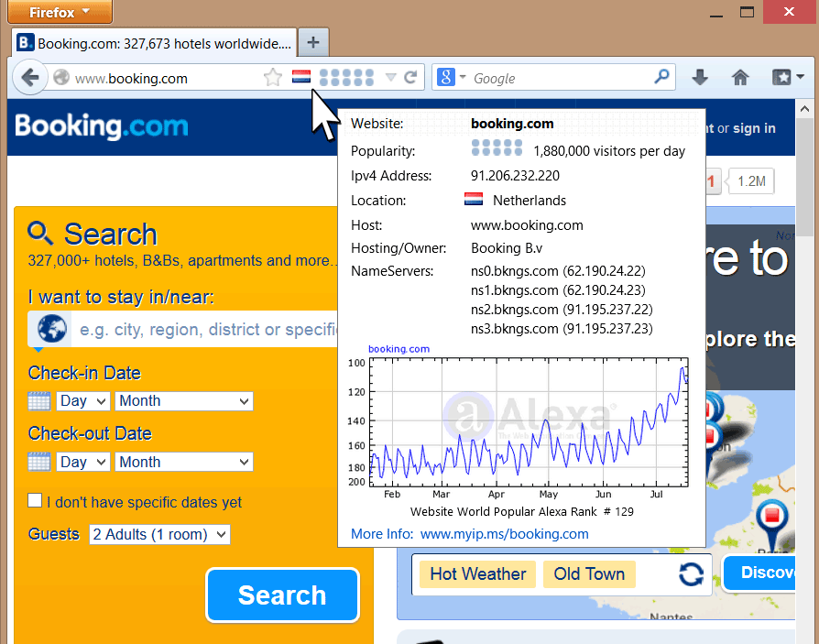Click the browser back arrow button

coord(29,78)
